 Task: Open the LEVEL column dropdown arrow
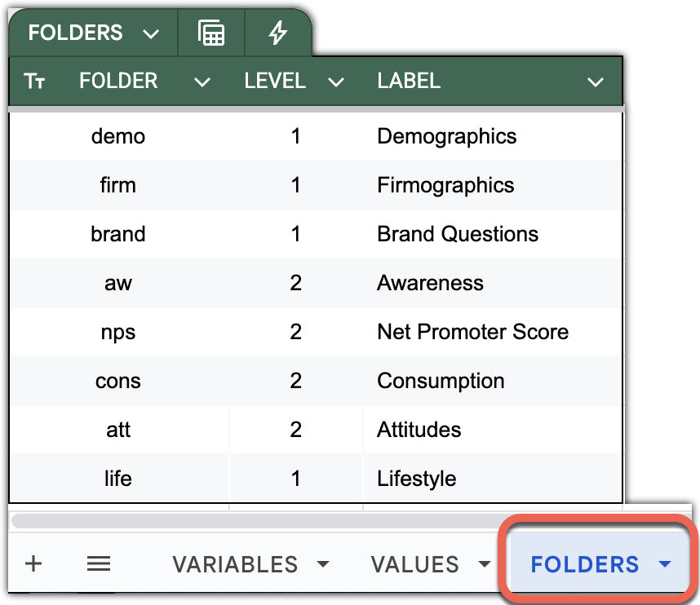pyautogui.click(x=335, y=82)
